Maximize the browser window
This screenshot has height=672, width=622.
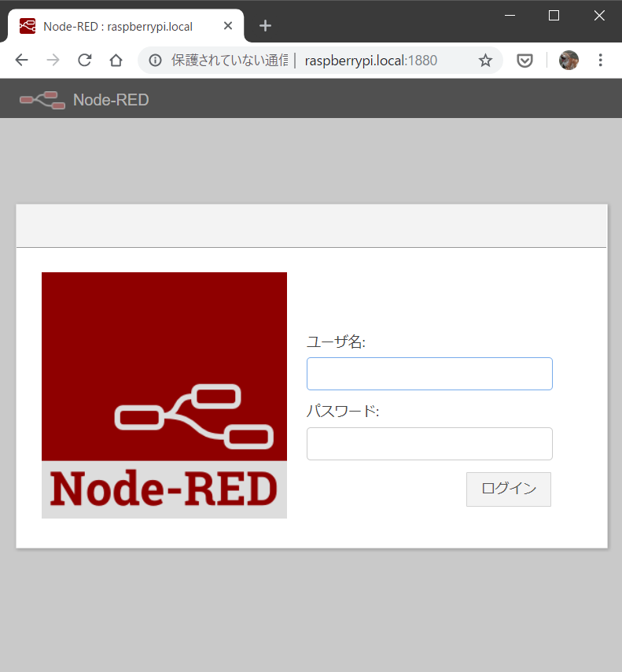coord(554,16)
